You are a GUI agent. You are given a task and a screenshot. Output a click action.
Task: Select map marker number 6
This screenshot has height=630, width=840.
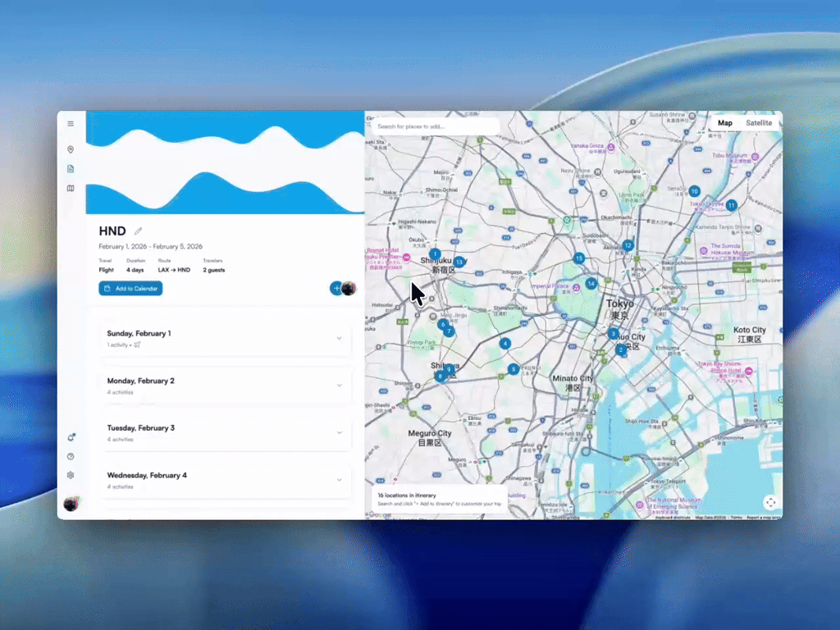pyautogui.click(x=442, y=324)
